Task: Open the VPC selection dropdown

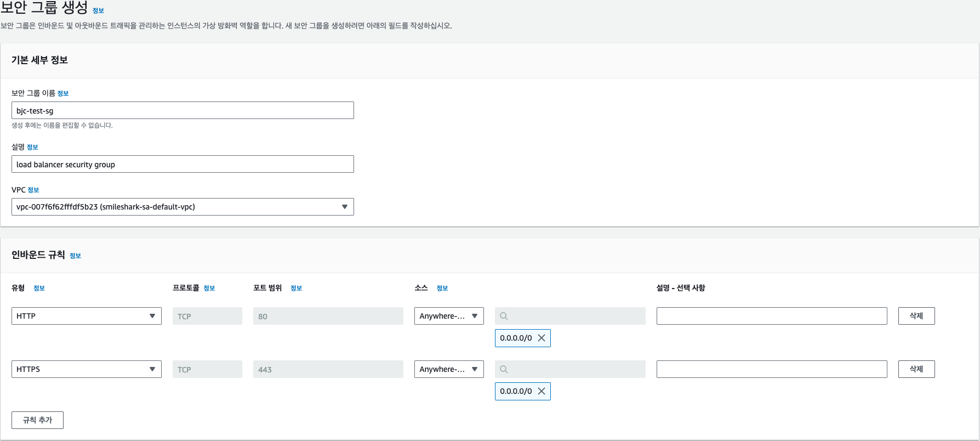Action: click(183, 207)
